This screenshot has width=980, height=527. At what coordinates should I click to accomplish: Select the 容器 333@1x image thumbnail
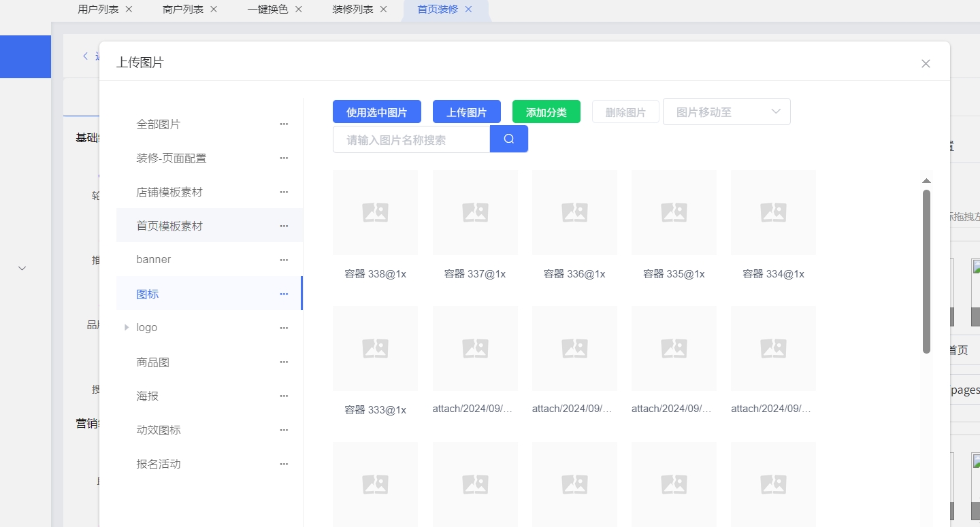(x=376, y=348)
